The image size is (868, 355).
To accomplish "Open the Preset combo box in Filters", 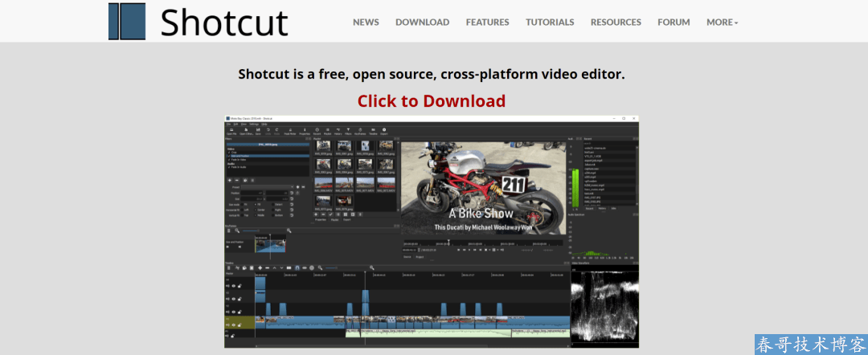I will click(268, 187).
